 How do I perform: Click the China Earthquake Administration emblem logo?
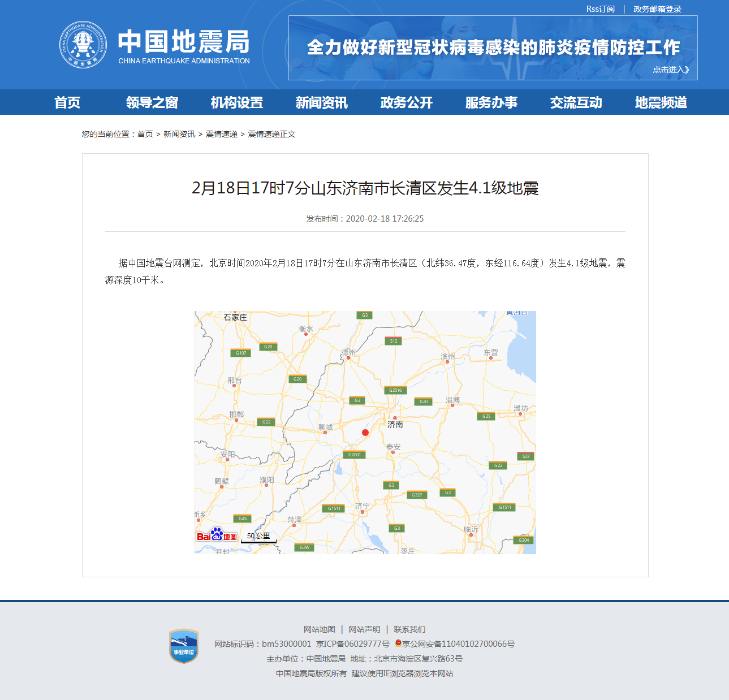(83, 45)
